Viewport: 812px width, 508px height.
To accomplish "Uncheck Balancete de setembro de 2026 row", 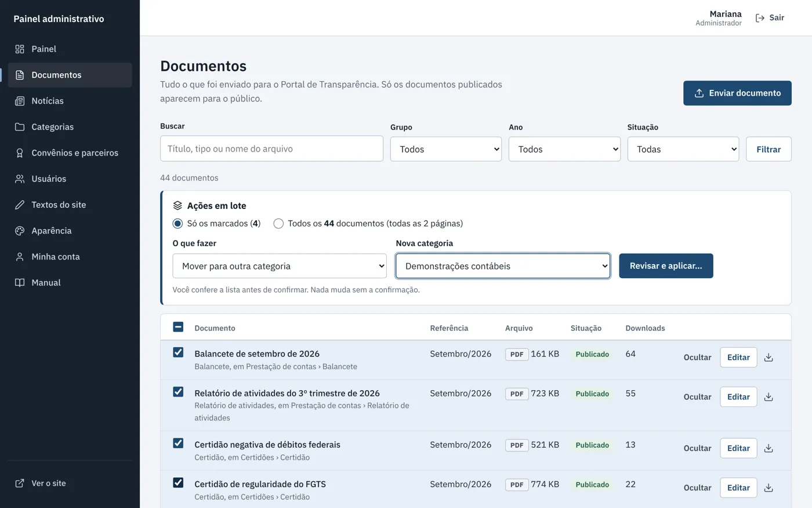I will pyautogui.click(x=178, y=352).
